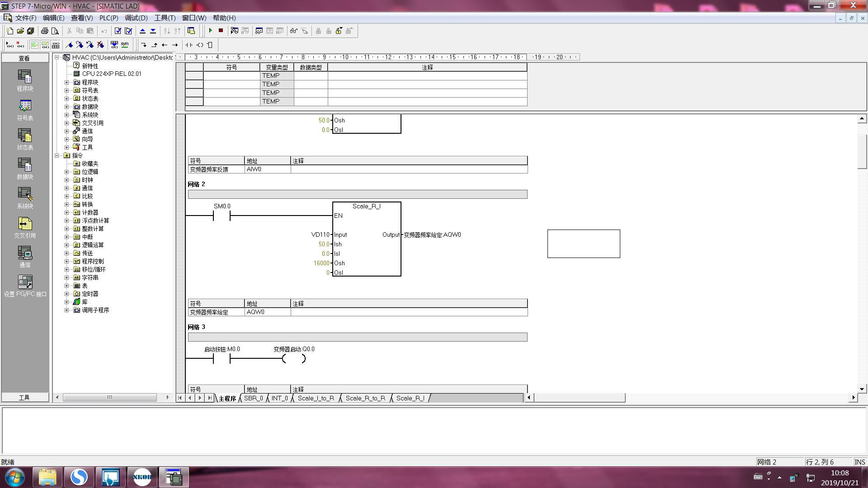Click the RUN (green play) toolbar icon
The width and height of the screenshot is (868, 488).
[x=211, y=31]
